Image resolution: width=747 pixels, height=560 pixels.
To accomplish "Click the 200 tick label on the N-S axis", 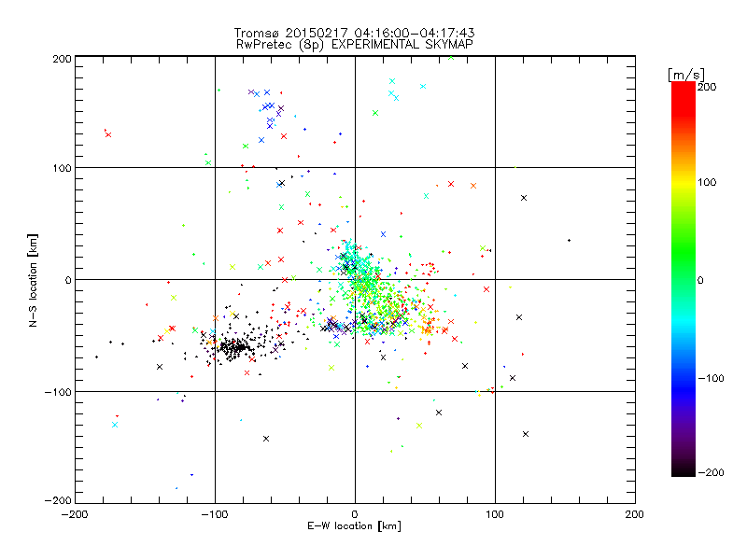I will [62, 59].
